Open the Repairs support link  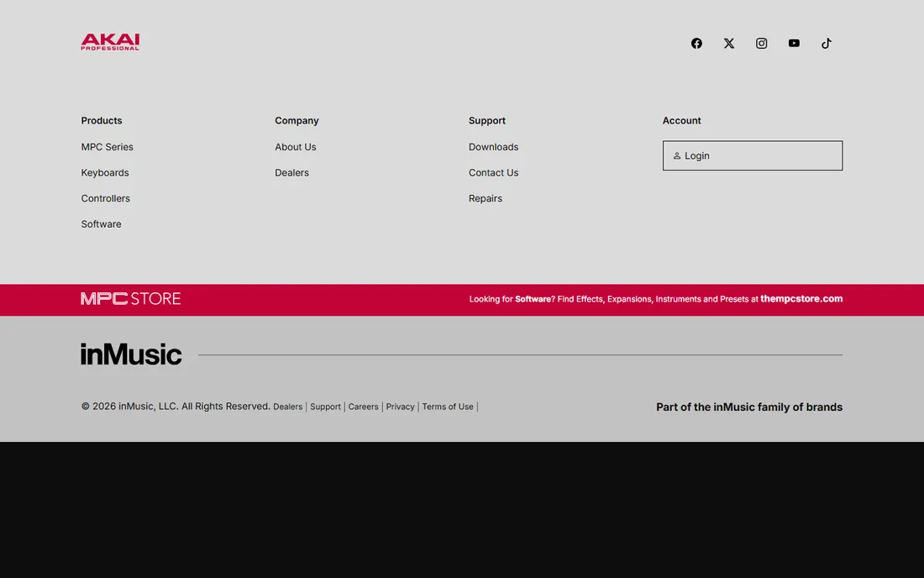(486, 198)
